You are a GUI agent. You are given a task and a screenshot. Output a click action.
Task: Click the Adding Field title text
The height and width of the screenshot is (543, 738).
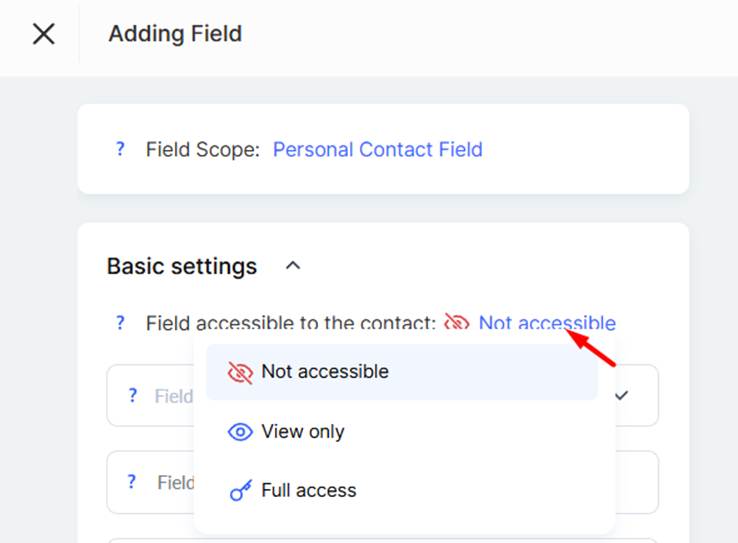[175, 34]
